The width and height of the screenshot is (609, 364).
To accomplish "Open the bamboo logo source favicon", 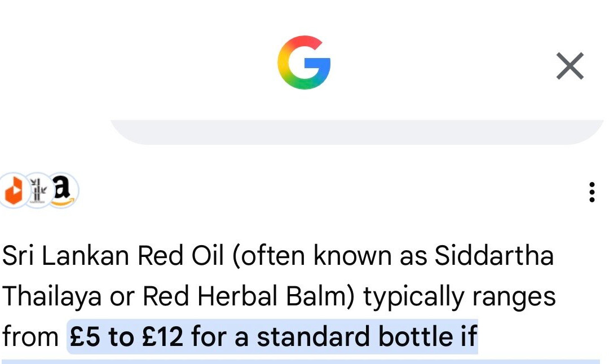I will pyautogui.click(x=38, y=190).
